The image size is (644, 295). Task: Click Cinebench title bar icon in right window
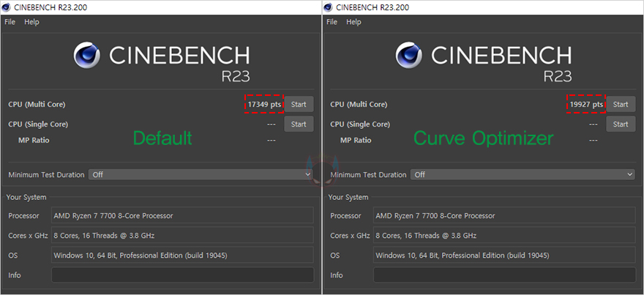(x=328, y=7)
